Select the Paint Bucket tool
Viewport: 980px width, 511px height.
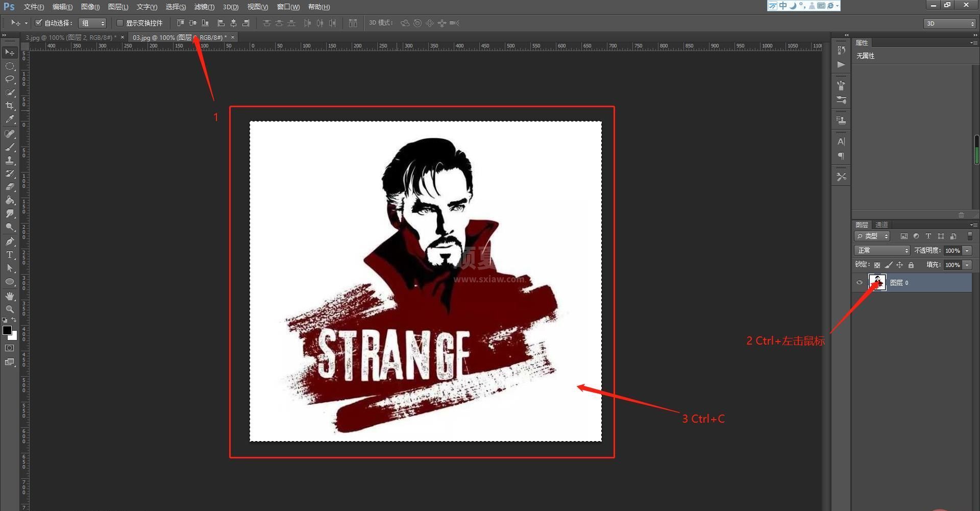10,200
